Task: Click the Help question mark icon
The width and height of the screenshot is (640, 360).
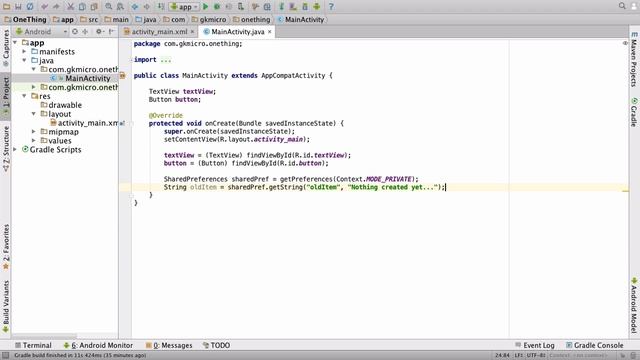Action: coord(331,7)
